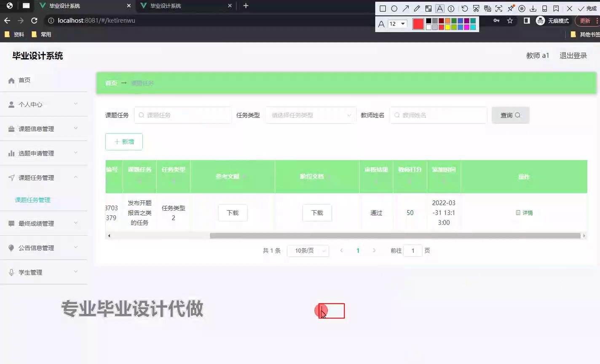Expand the 课题信息管理 sidebar menu
This screenshot has width=600, height=364.
pyautogui.click(x=43, y=128)
